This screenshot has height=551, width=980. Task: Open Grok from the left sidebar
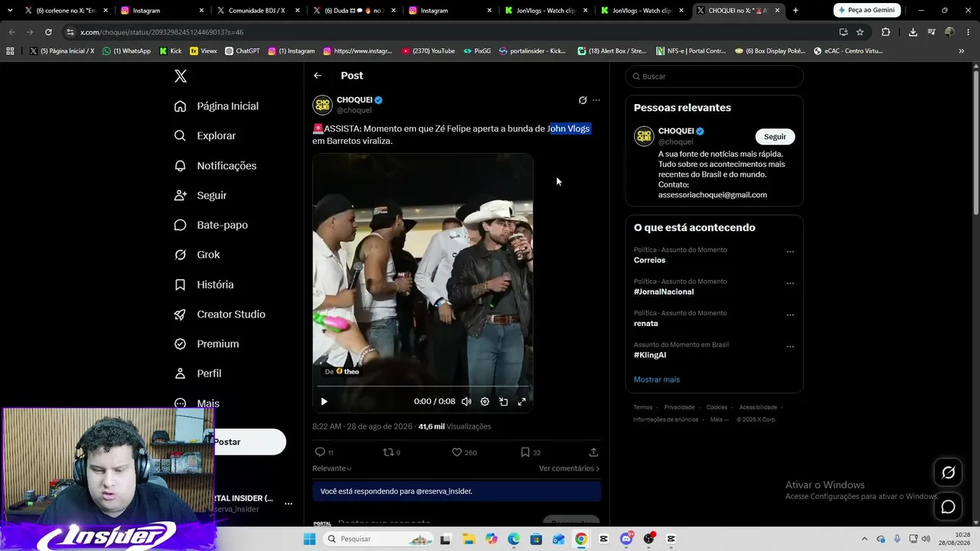pyautogui.click(x=198, y=255)
